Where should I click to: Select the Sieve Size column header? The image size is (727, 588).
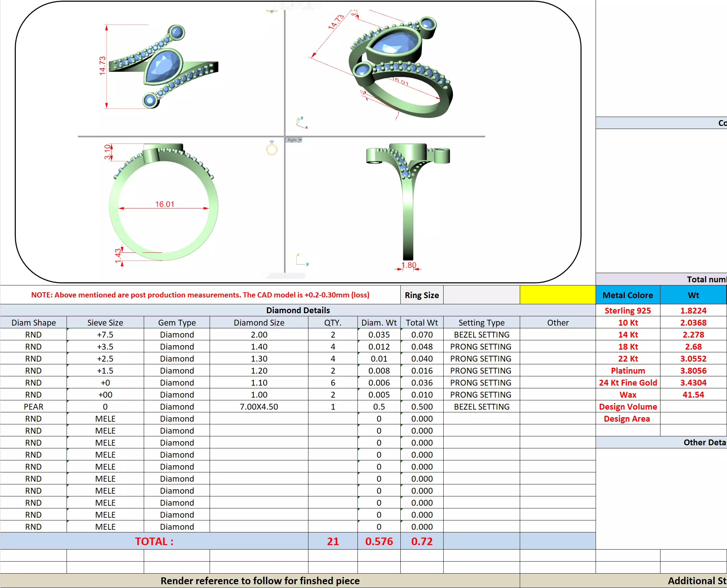tap(105, 322)
